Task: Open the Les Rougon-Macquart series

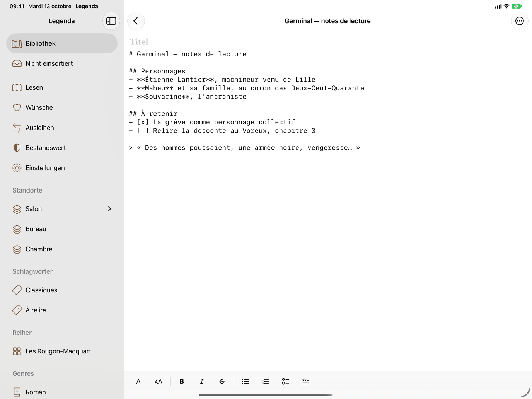Action: [62, 351]
